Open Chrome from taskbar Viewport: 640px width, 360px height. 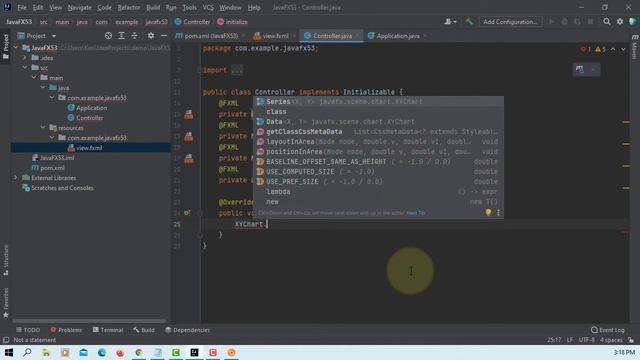click(139, 352)
